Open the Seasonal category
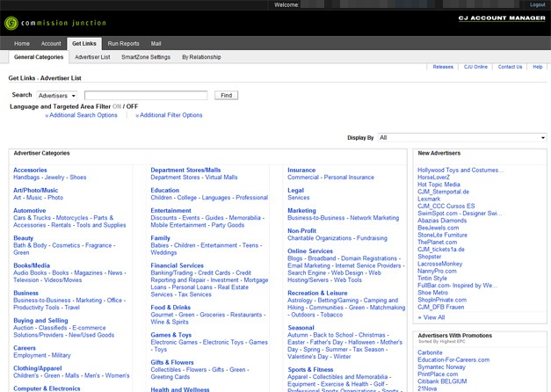The image size is (551, 392). pyautogui.click(x=301, y=328)
